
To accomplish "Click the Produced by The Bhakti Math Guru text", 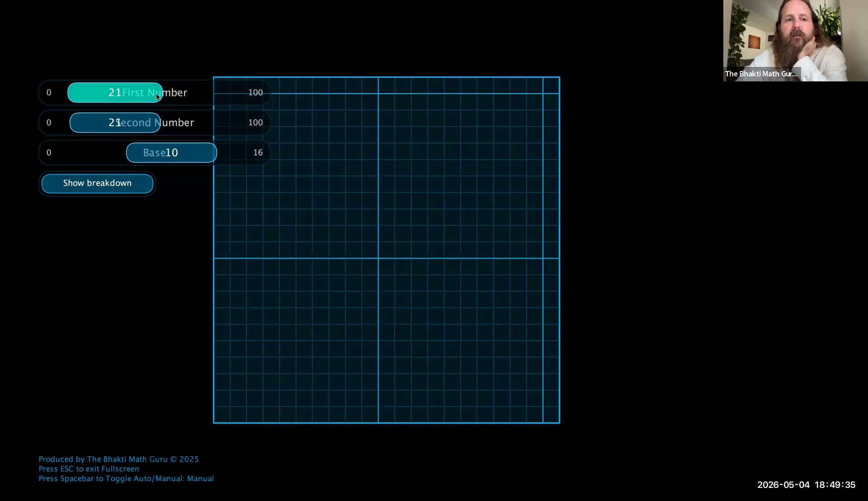I will pos(118,459).
